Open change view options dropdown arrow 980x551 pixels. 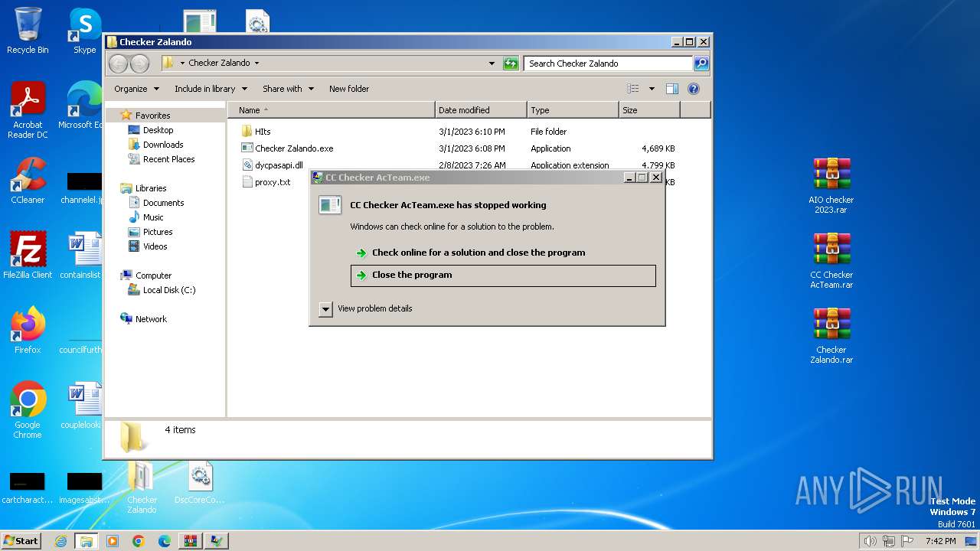coord(652,89)
